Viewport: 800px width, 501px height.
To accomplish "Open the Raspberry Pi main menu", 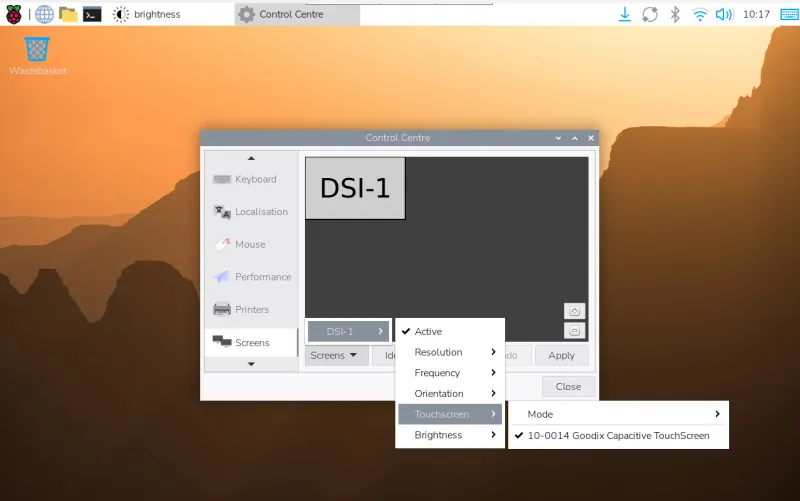I will (x=14, y=14).
